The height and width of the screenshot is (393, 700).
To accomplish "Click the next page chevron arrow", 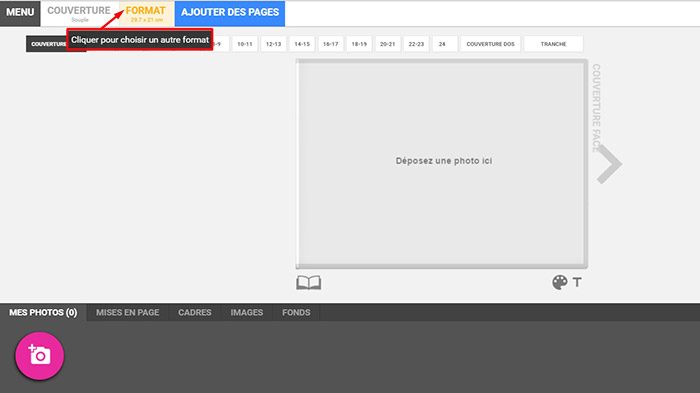I will (609, 164).
